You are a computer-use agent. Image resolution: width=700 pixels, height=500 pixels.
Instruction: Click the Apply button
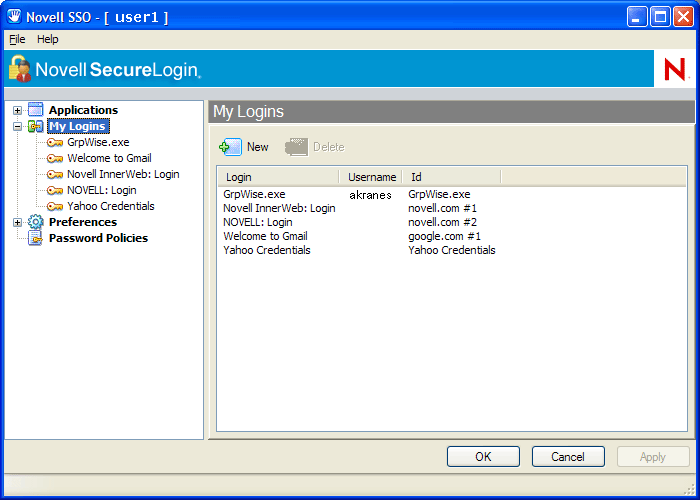[653, 457]
